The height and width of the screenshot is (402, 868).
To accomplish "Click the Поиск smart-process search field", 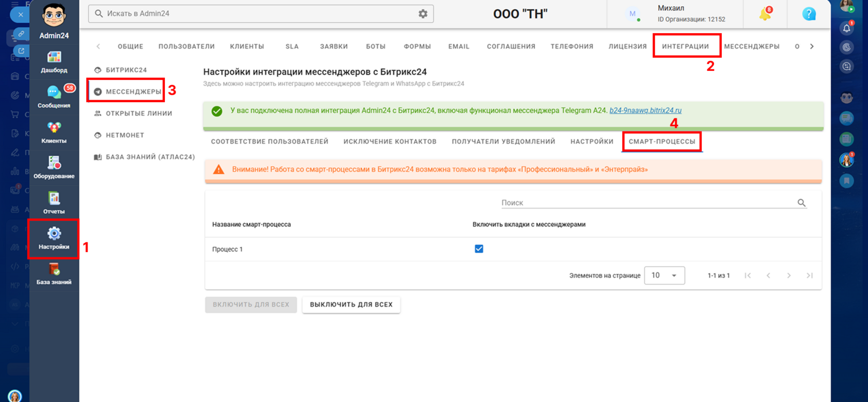I will coord(654,203).
